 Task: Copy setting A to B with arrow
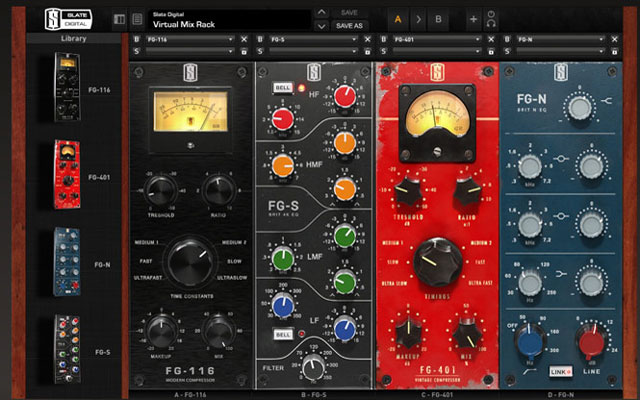point(418,19)
